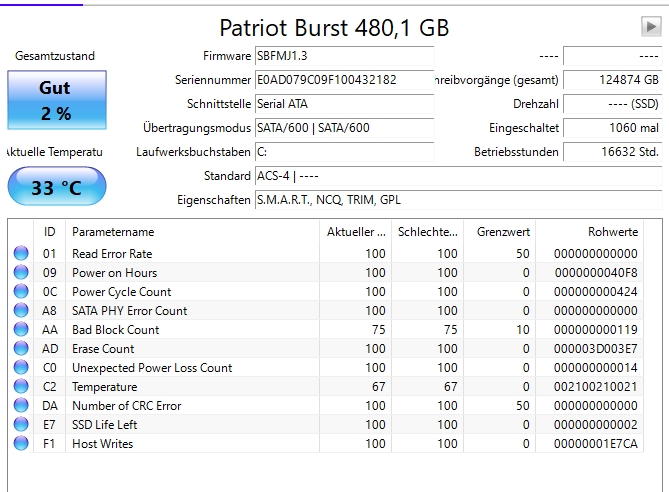The width and height of the screenshot is (669, 492).
Task: Click the Parametername column header
Action: coord(192,232)
